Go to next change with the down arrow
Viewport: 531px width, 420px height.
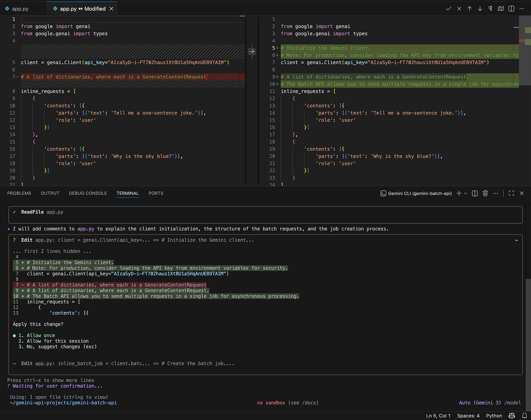(480, 9)
